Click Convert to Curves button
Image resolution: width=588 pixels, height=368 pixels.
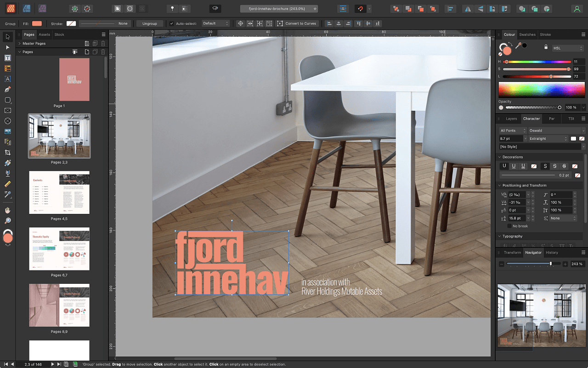[296, 23]
